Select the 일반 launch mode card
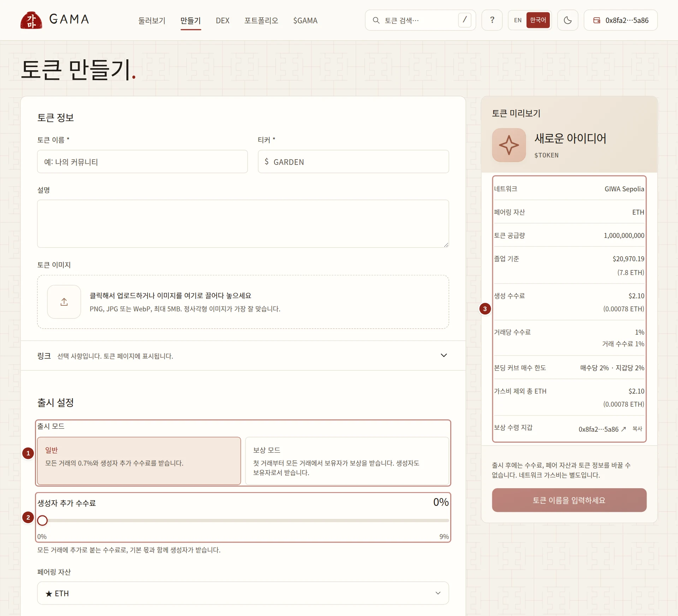678x616 pixels. (139, 461)
